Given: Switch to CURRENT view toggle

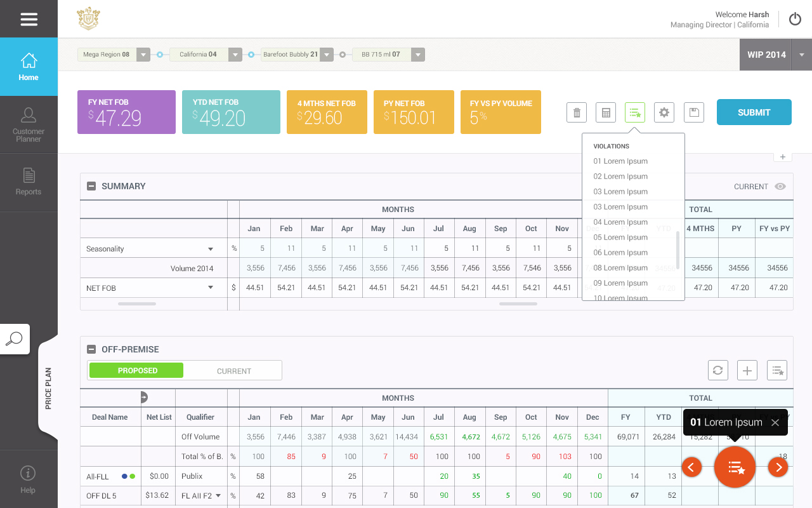Looking at the screenshot, I should point(233,371).
